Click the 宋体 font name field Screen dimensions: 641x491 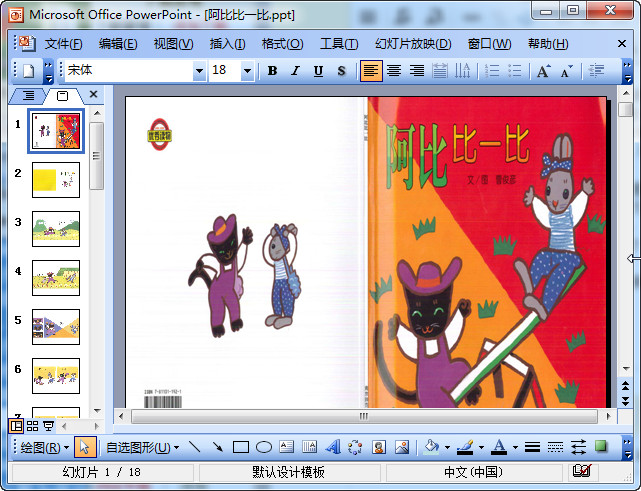point(129,71)
